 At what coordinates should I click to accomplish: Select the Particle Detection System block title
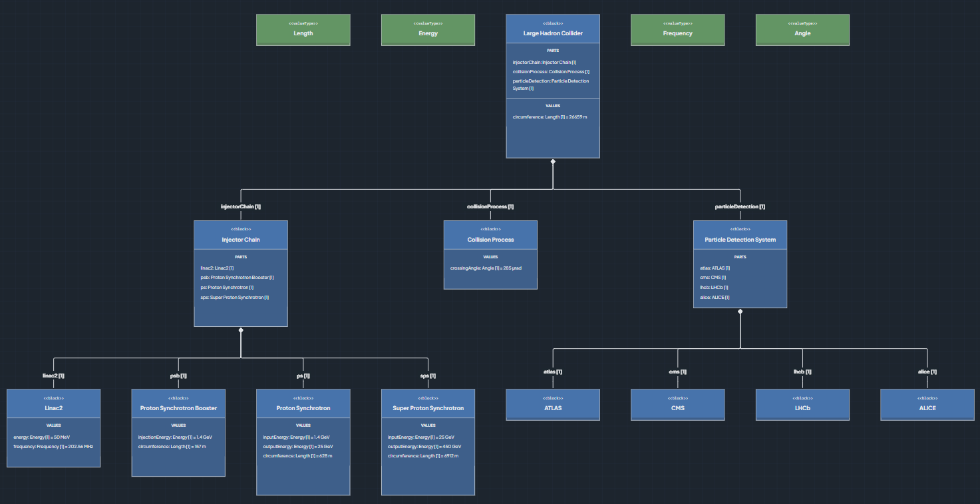coord(740,240)
